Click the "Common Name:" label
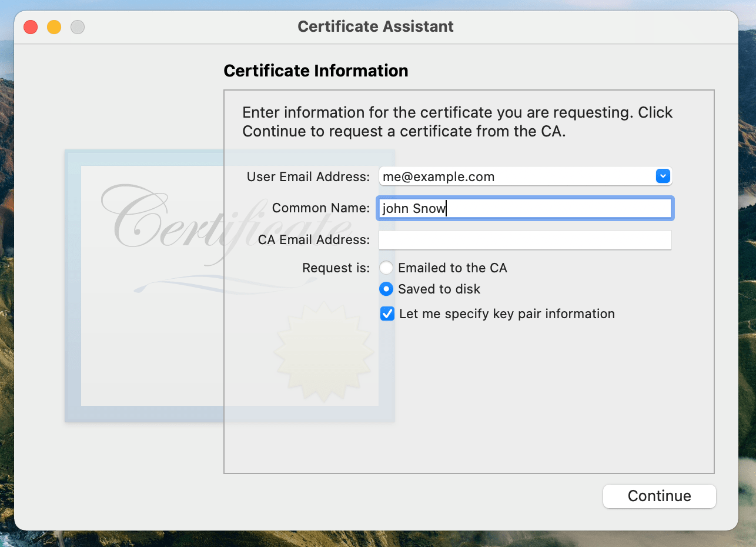The image size is (756, 547). point(320,208)
